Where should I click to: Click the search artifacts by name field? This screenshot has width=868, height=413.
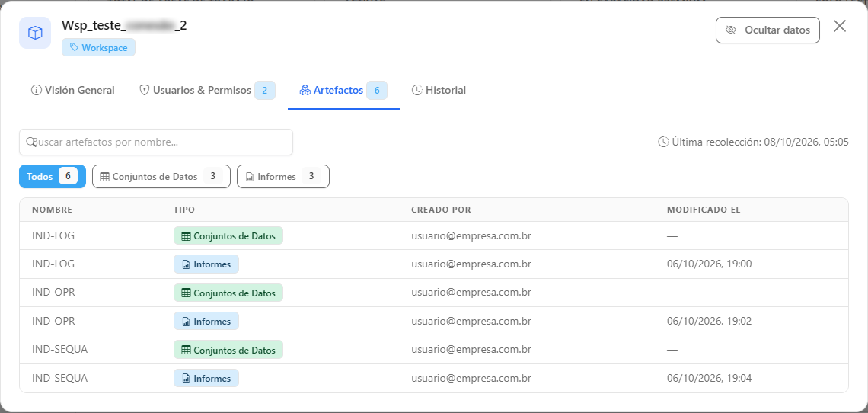pyautogui.click(x=156, y=142)
